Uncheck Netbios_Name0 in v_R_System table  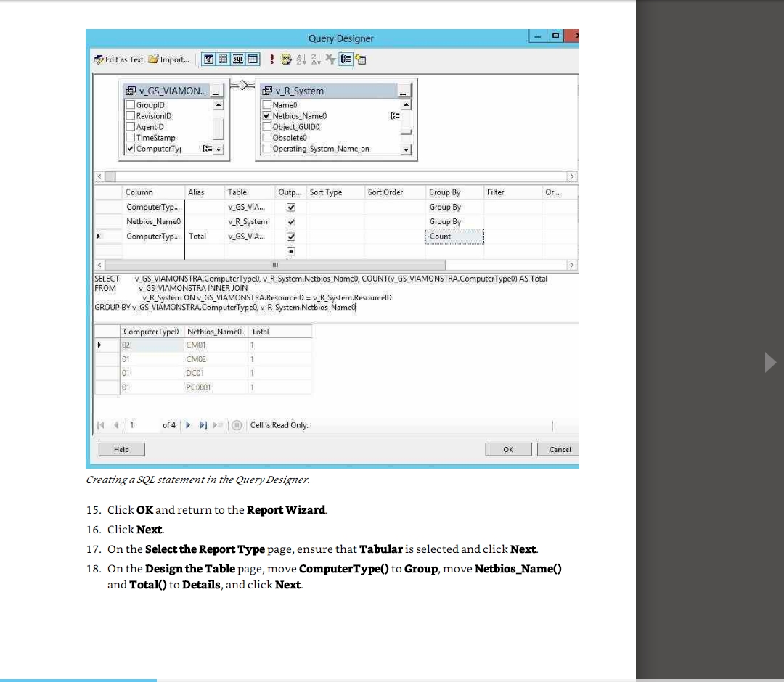266,116
